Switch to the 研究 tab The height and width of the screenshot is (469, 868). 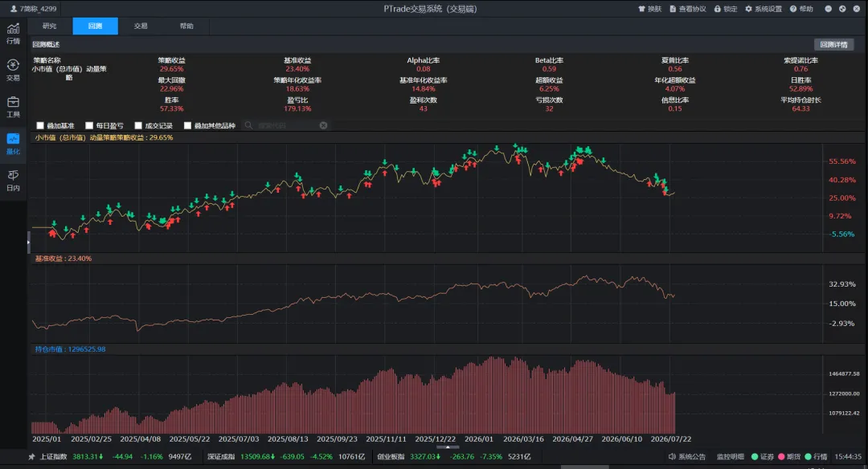click(x=49, y=26)
